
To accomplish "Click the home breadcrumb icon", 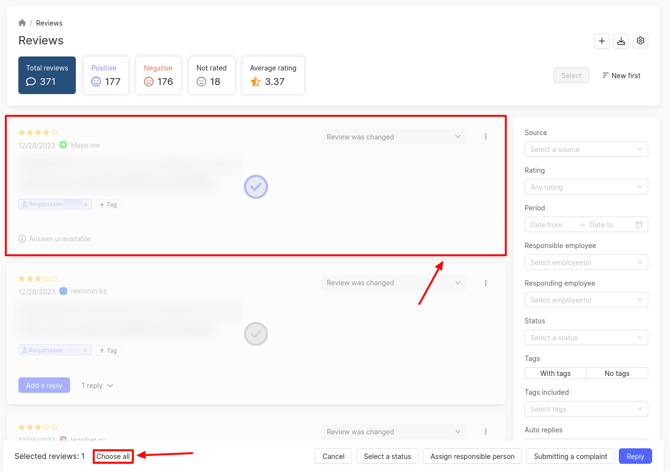I will point(22,23).
